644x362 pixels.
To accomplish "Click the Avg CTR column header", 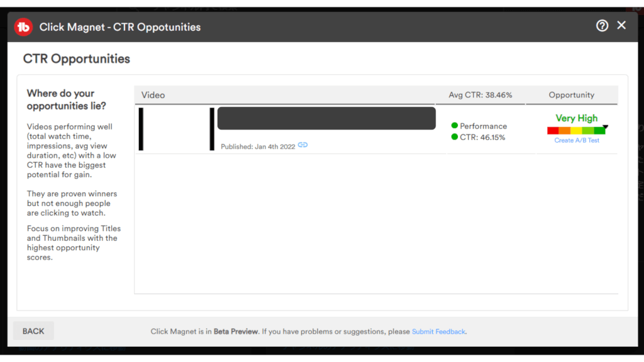I will click(480, 95).
